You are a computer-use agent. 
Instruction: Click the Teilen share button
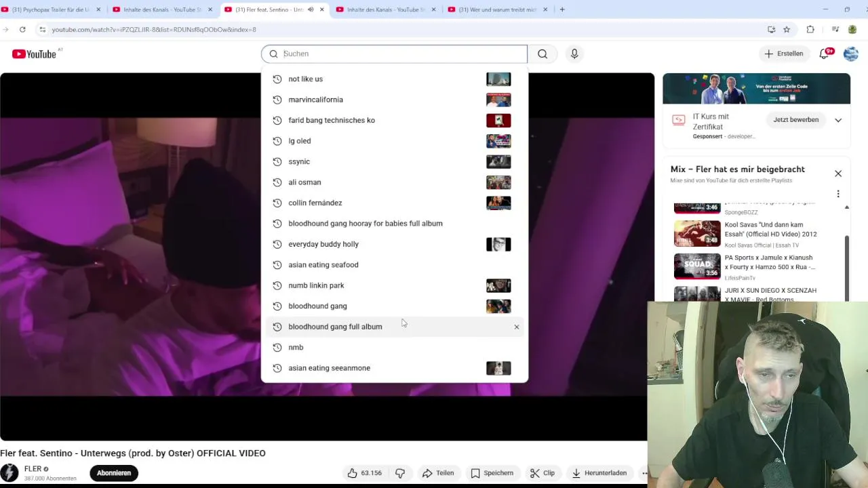(437, 473)
